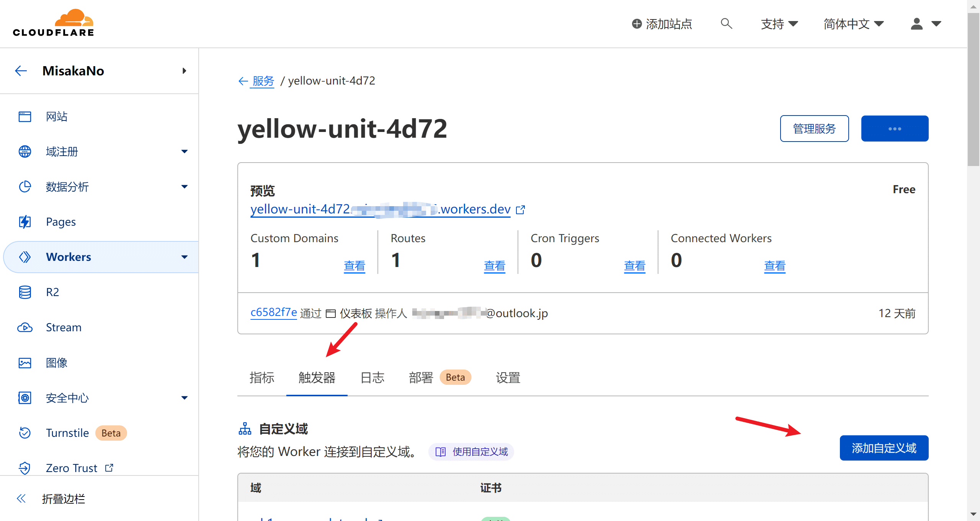980x521 pixels.
Task: Click the Pages lightning icon in sidebar
Action: pos(25,222)
